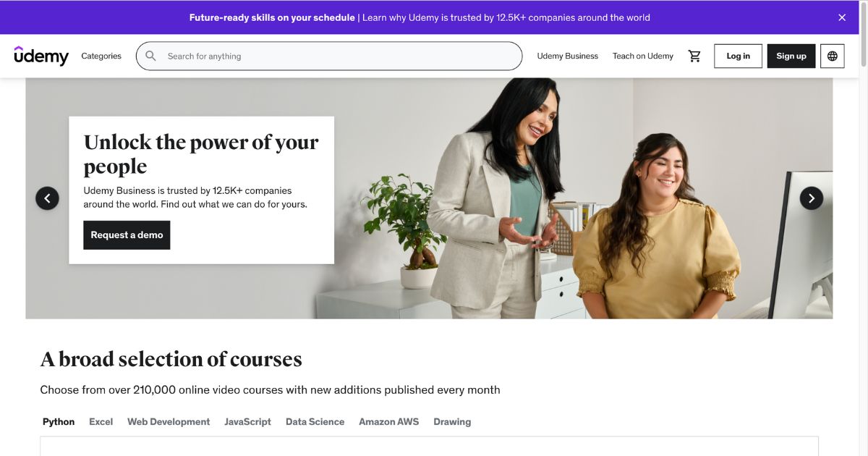Switch to the Excel tab

[x=101, y=421]
